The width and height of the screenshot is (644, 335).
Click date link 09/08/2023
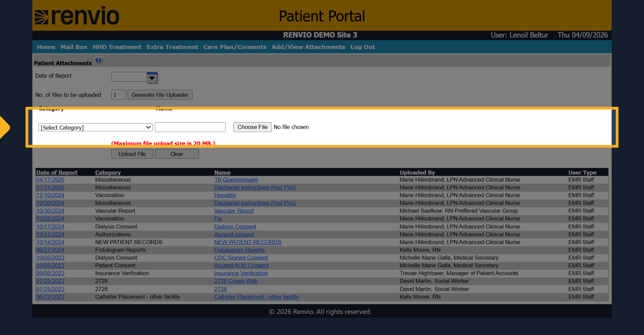[50, 273]
